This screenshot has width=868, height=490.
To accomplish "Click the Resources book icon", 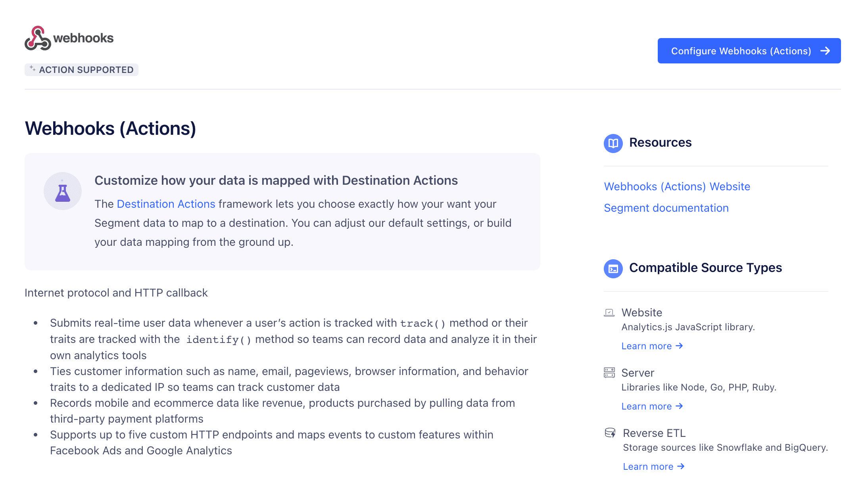I will (x=613, y=144).
